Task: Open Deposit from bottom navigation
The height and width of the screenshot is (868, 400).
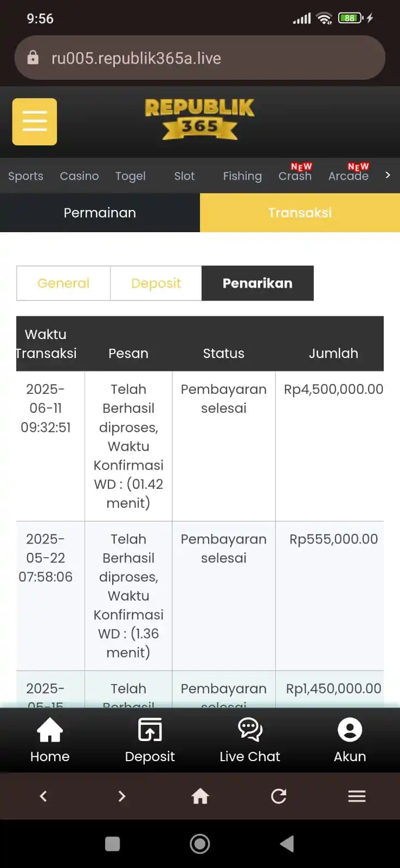Action: coord(150,741)
